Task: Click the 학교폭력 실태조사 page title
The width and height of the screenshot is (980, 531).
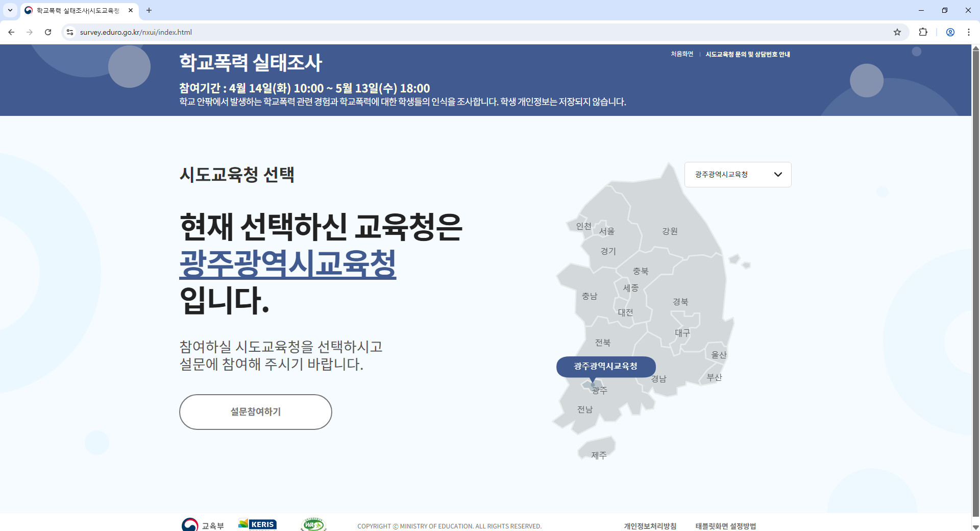Action: [x=251, y=63]
